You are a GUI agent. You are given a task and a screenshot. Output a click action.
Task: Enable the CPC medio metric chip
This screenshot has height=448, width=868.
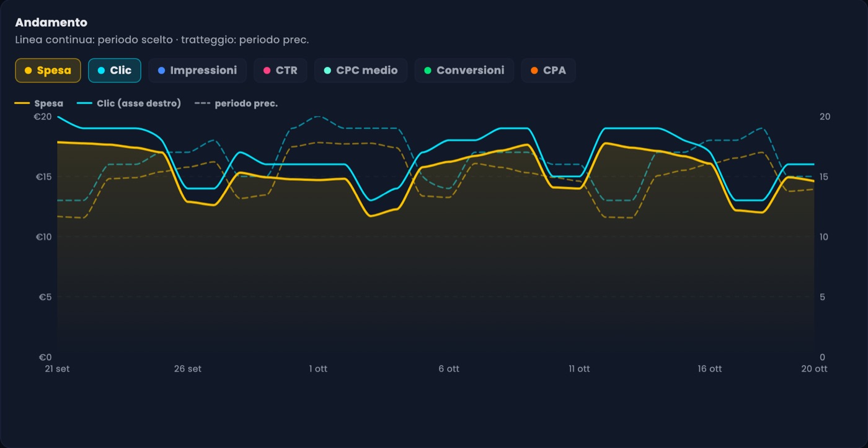point(361,71)
